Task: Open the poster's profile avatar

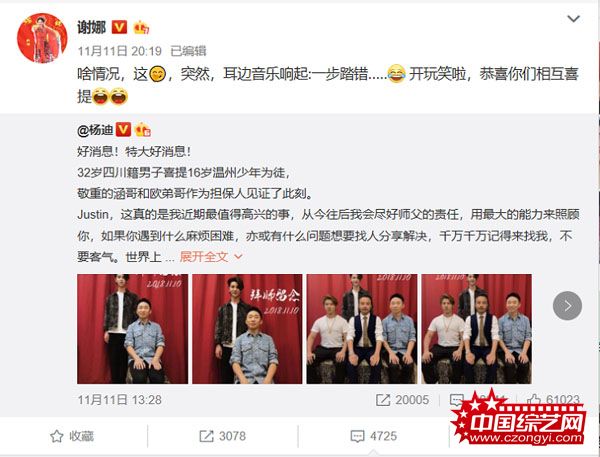Action: coord(42,38)
